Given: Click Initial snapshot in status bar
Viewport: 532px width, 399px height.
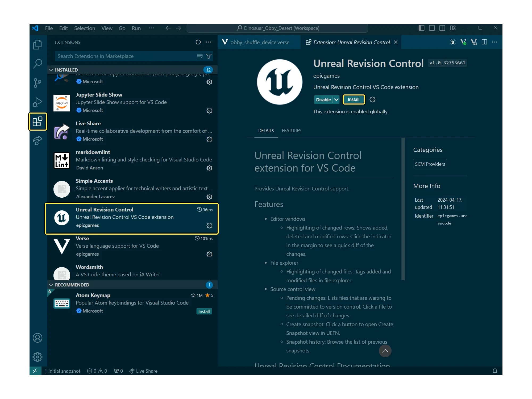Looking at the screenshot, I should (x=62, y=371).
